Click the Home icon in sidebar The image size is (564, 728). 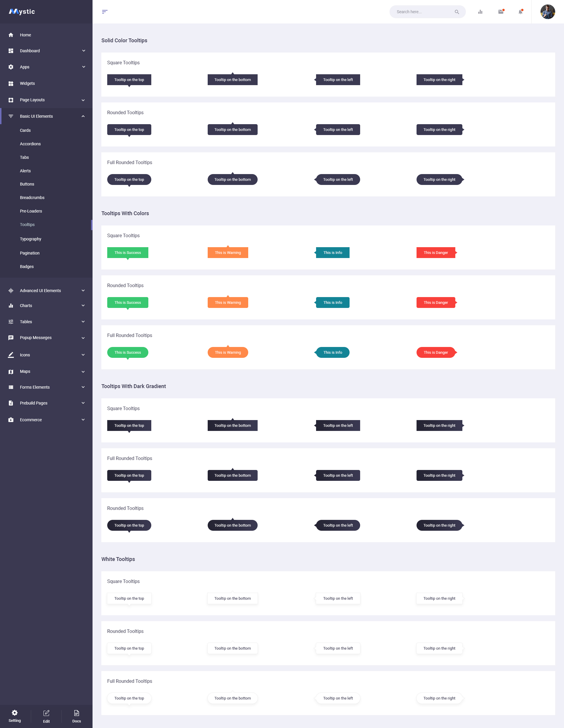click(x=11, y=35)
